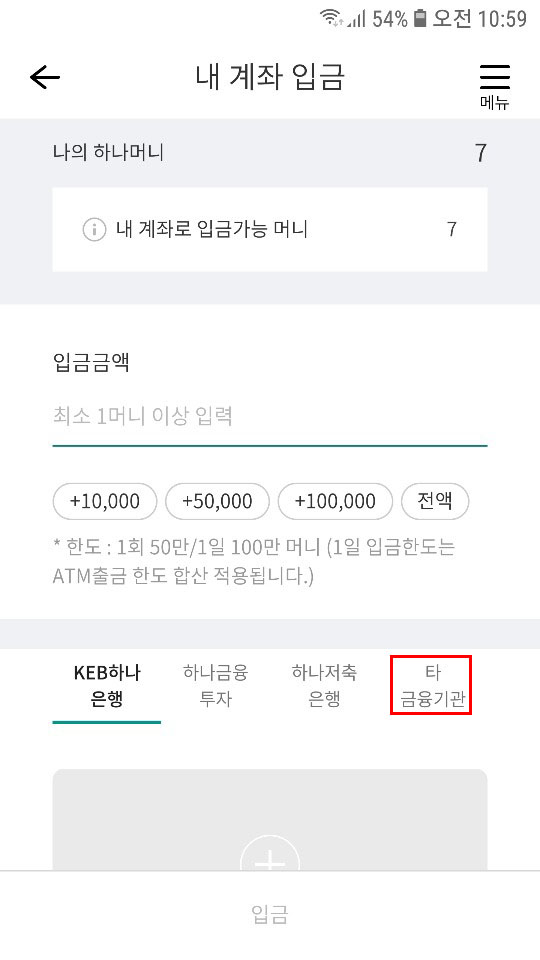Open the hamburger 메뉴 icon

tap(494, 85)
